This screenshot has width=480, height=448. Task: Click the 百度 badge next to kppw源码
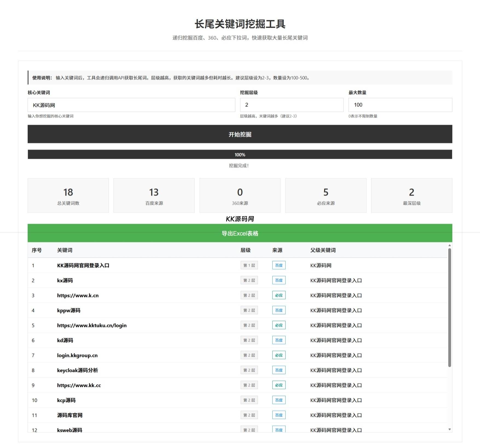tap(279, 310)
